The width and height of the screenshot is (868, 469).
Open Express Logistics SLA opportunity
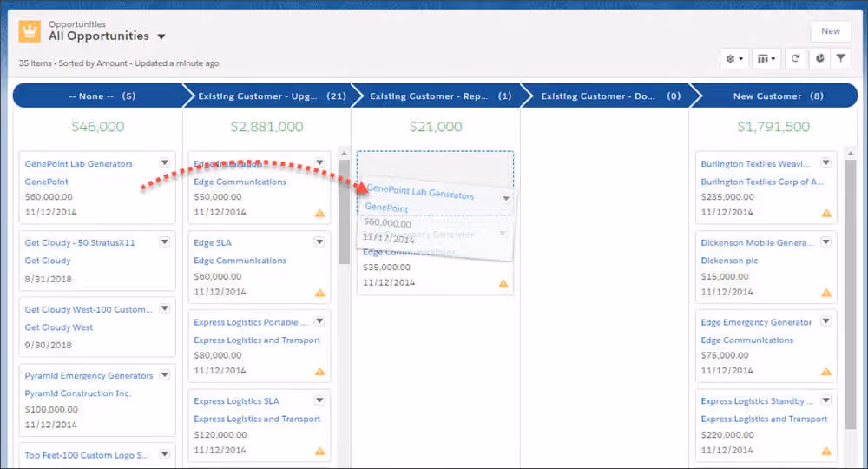[x=236, y=401]
